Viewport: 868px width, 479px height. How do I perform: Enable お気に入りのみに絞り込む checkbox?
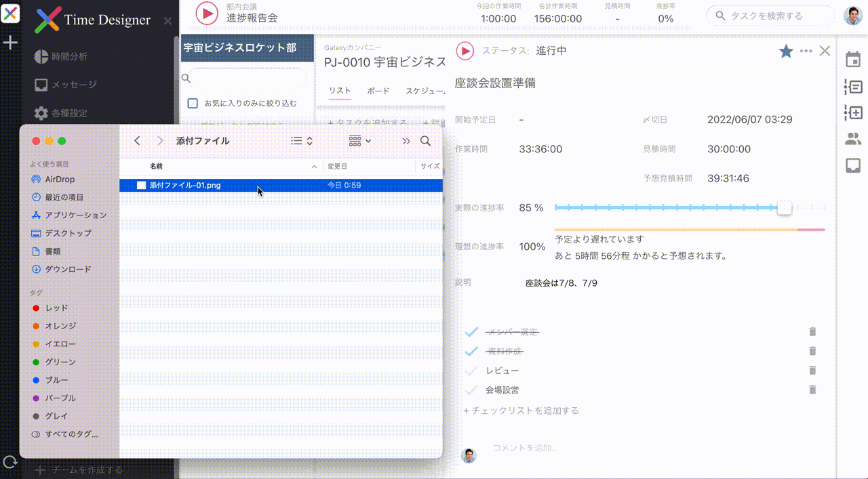click(x=193, y=104)
